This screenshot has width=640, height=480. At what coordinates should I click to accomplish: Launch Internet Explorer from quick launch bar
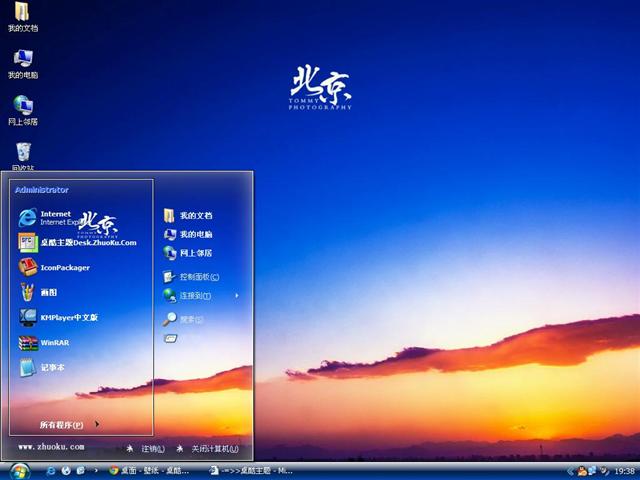[x=51, y=471]
